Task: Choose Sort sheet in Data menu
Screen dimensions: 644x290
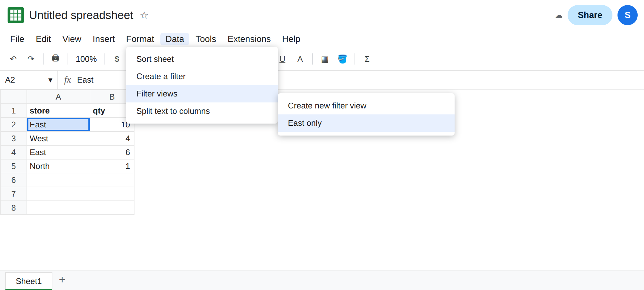Action: pyautogui.click(x=202, y=59)
